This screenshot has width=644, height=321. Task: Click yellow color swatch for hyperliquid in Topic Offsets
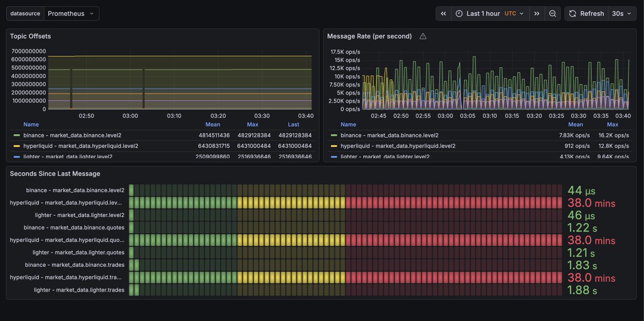(17, 146)
